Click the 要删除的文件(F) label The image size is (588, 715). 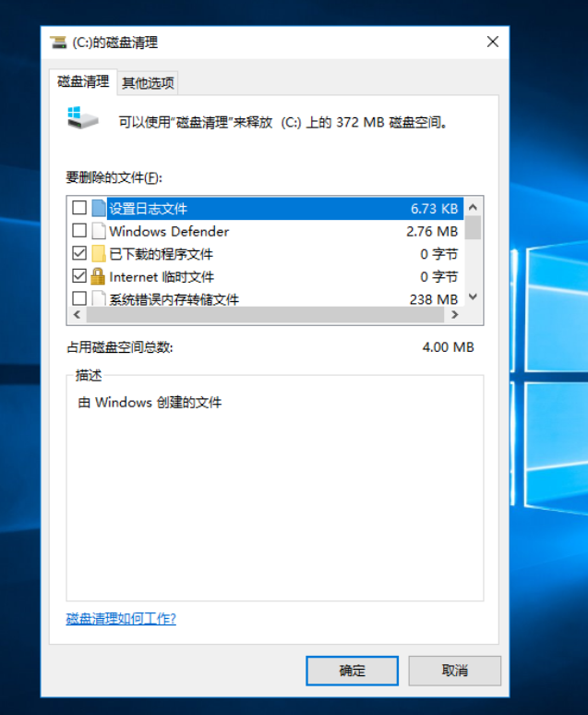pos(114,177)
